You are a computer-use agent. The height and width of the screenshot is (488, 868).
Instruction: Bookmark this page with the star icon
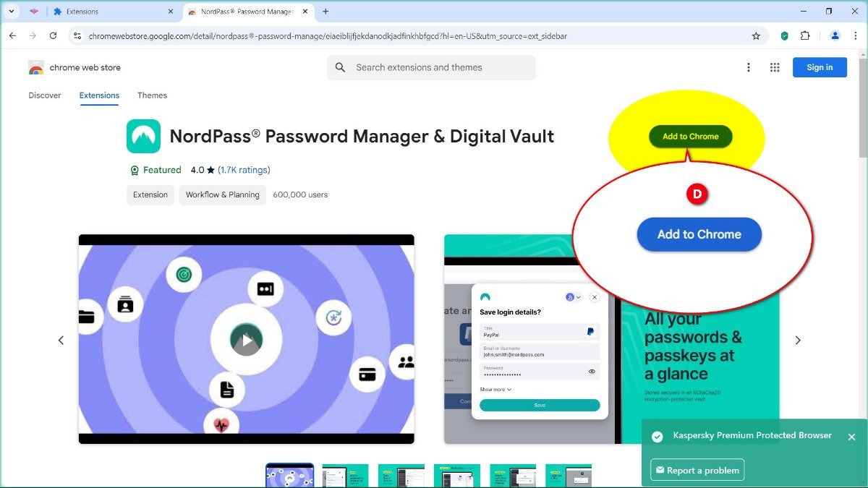756,35
